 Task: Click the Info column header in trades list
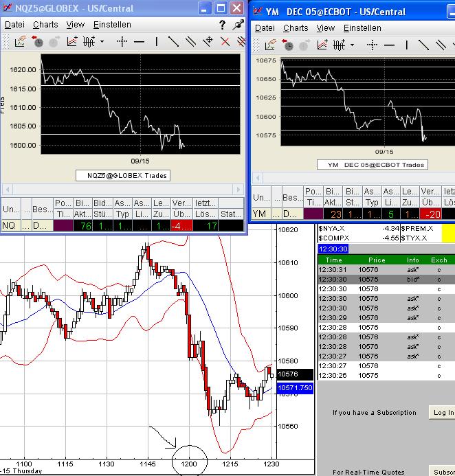(x=413, y=260)
